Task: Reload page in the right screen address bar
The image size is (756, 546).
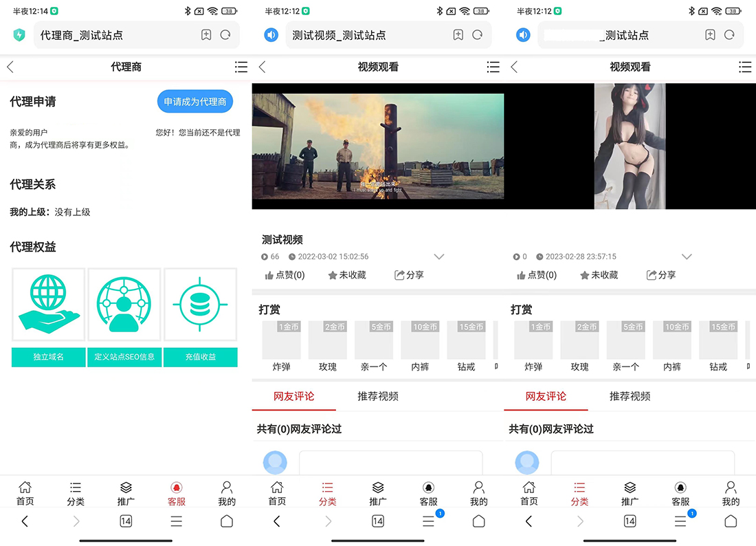Action: click(729, 35)
